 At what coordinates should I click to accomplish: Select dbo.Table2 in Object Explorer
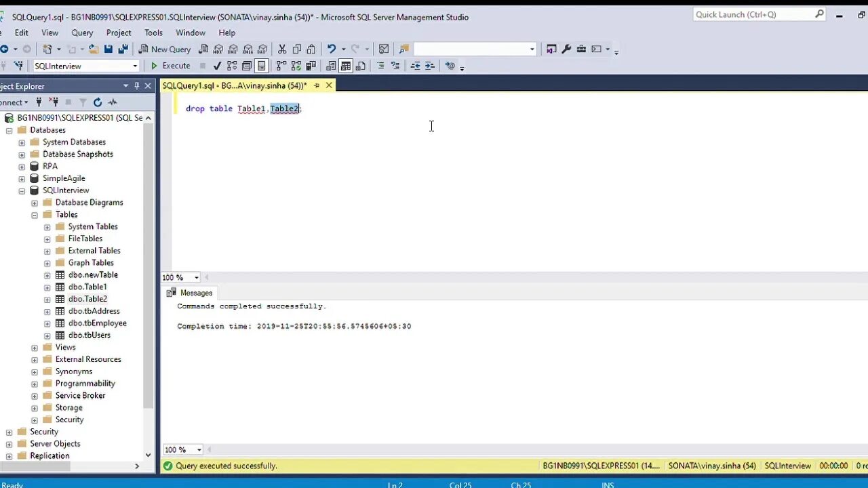click(x=87, y=299)
